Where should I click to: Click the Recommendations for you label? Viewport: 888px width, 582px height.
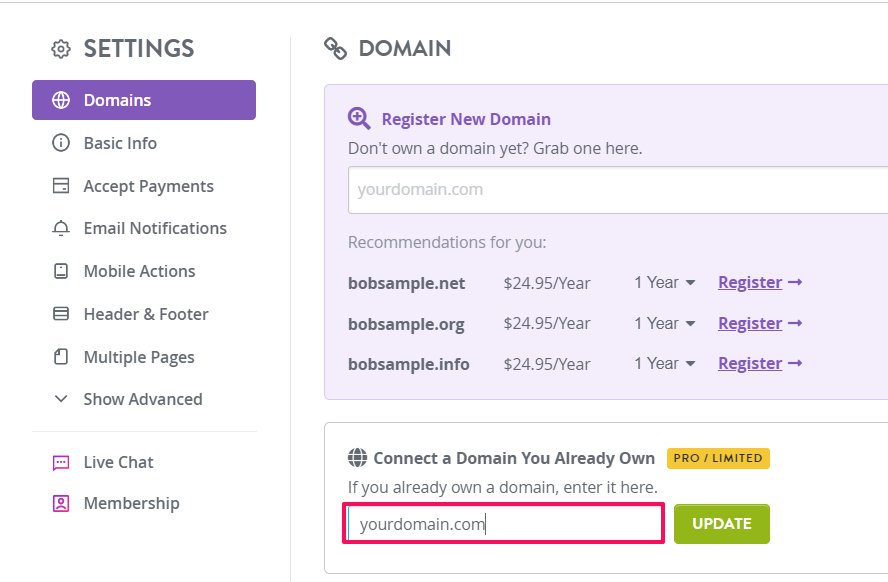pyautogui.click(x=447, y=242)
